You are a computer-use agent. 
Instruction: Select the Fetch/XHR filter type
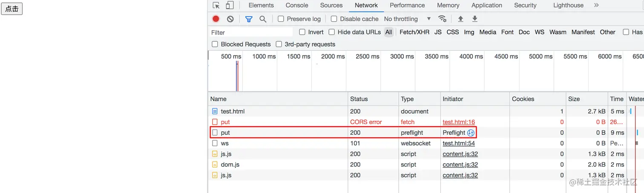(x=414, y=32)
